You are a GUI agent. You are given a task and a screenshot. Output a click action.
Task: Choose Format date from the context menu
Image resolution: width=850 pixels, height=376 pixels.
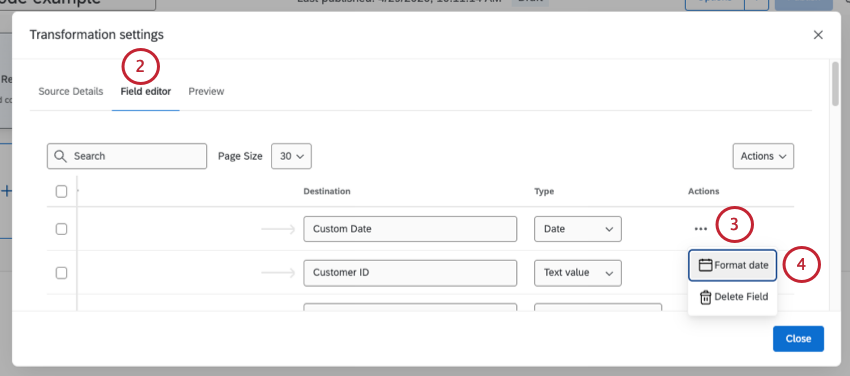click(733, 265)
